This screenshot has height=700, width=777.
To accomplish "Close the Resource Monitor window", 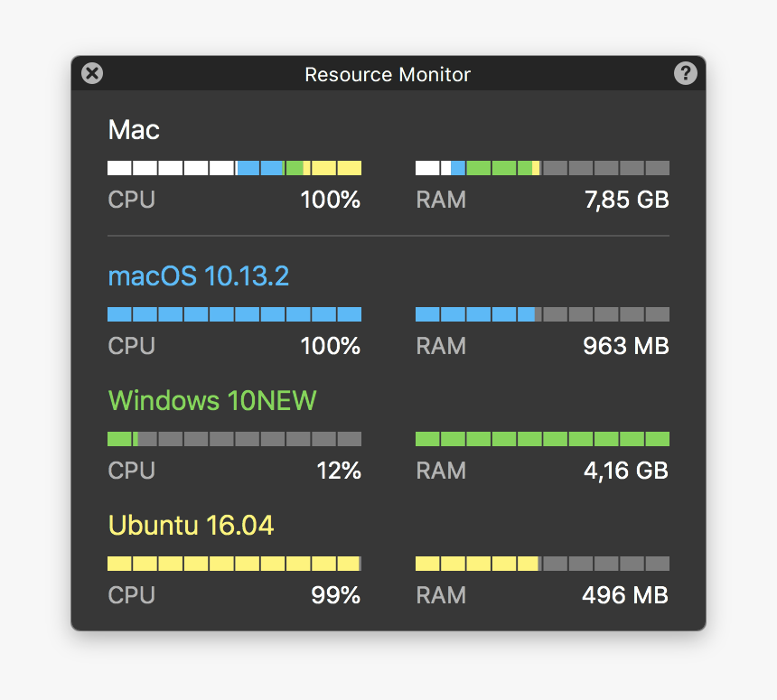I will 92,73.
